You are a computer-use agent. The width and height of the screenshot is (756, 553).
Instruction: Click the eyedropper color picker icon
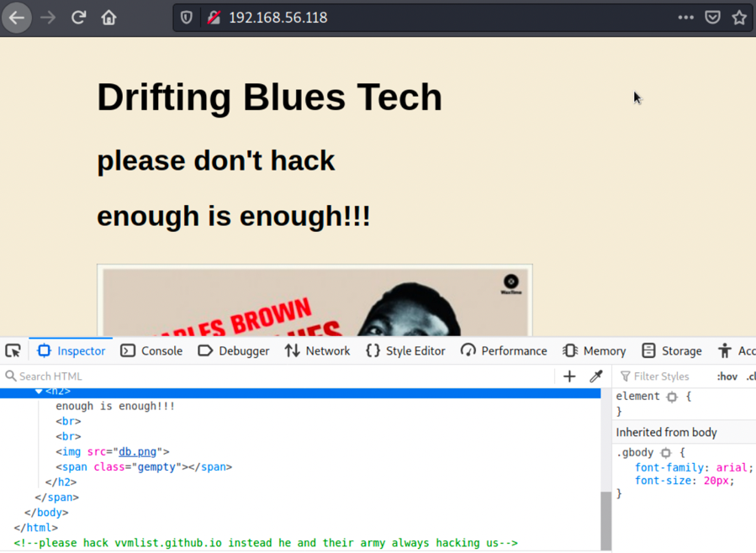click(596, 377)
